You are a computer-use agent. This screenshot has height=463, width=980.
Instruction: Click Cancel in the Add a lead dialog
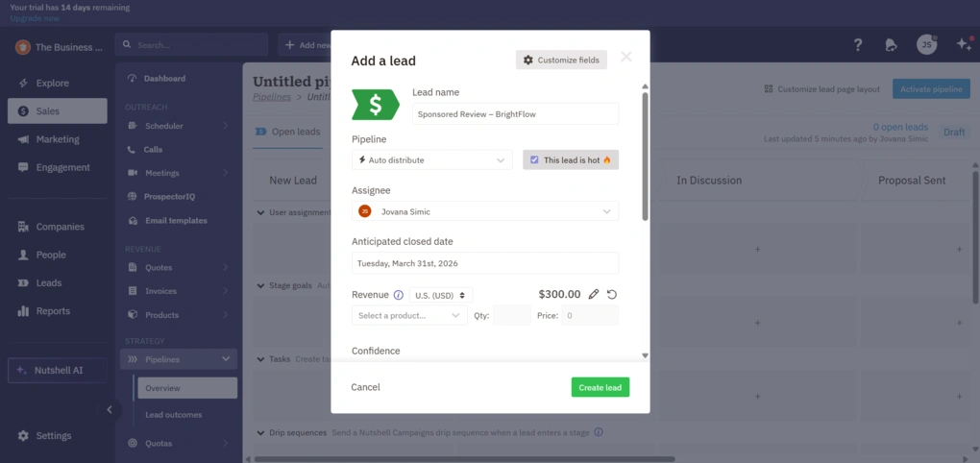[365, 387]
